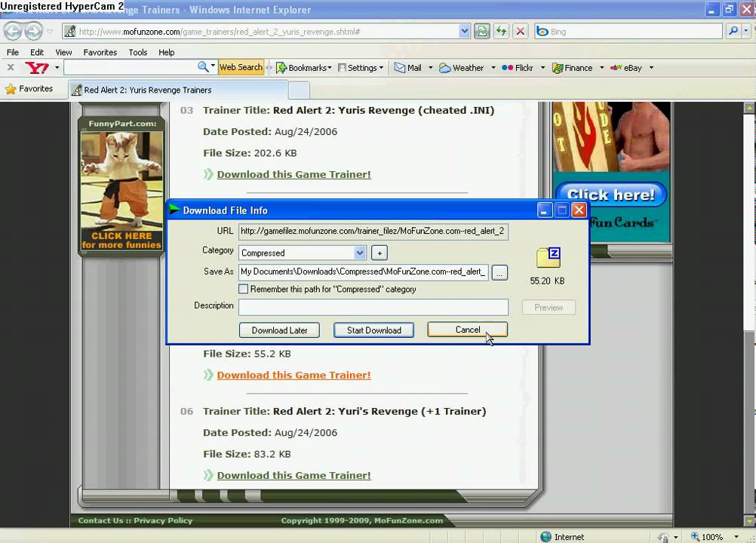The height and width of the screenshot is (543, 756).
Task: Click the Compatibility View icon in address bar
Action: [481, 32]
